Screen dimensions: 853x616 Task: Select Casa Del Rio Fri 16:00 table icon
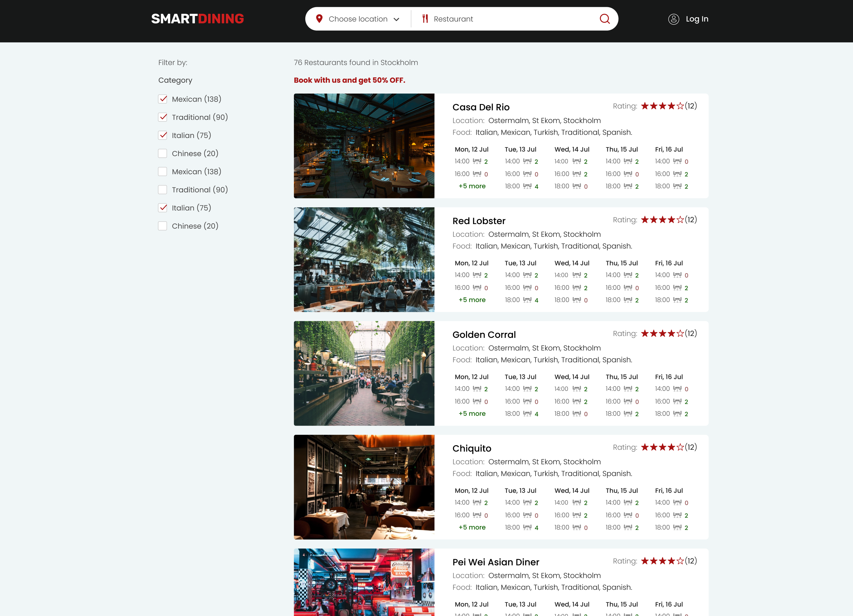tap(677, 174)
